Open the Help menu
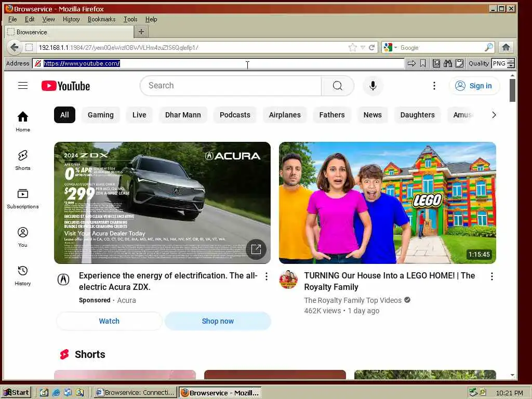Image resolution: width=532 pixels, height=399 pixels. click(x=151, y=19)
